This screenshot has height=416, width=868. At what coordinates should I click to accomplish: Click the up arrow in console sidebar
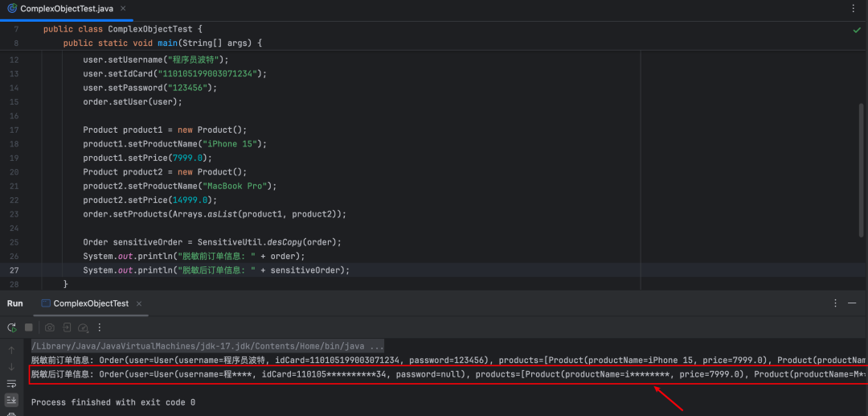coord(11,350)
